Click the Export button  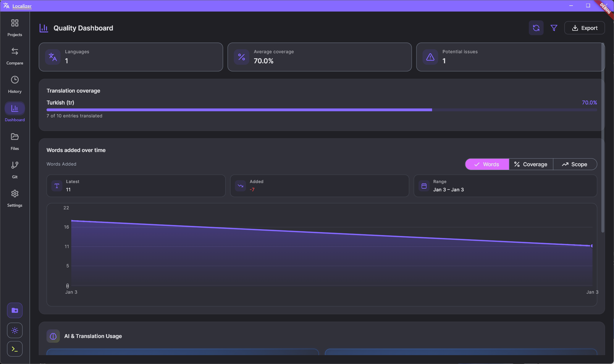(584, 28)
